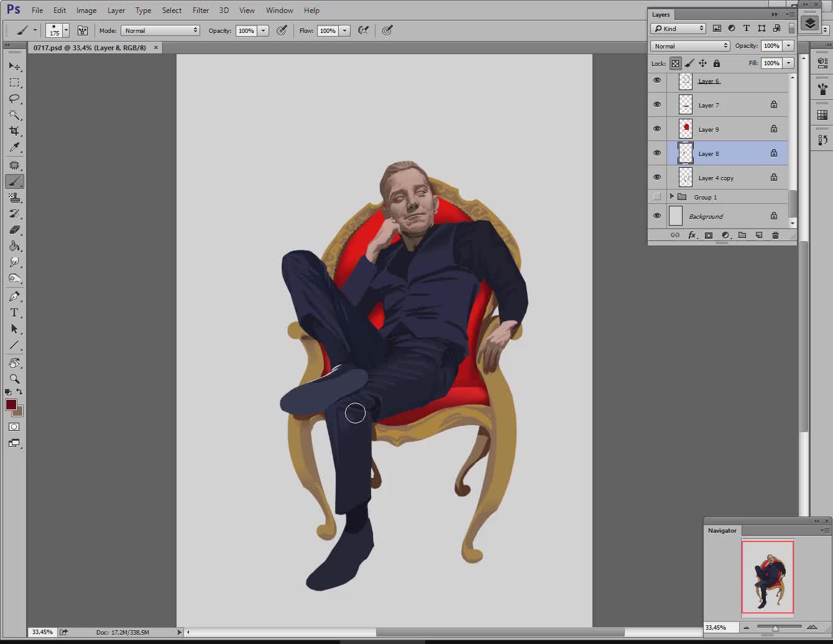Hide Layer 9 visibility eye
This screenshot has width=833, height=644.
click(x=657, y=129)
